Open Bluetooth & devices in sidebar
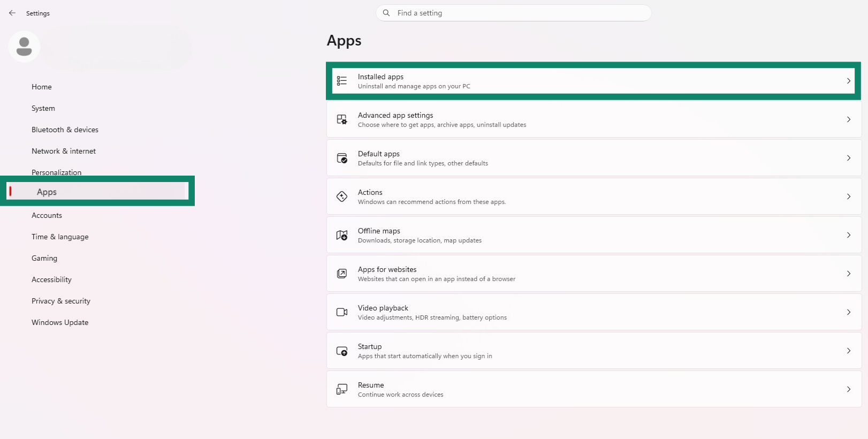This screenshot has width=868, height=439. 65,130
